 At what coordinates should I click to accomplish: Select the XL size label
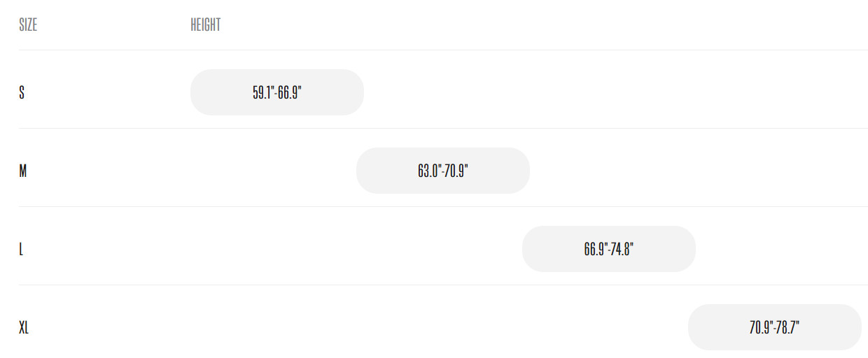coord(24,327)
